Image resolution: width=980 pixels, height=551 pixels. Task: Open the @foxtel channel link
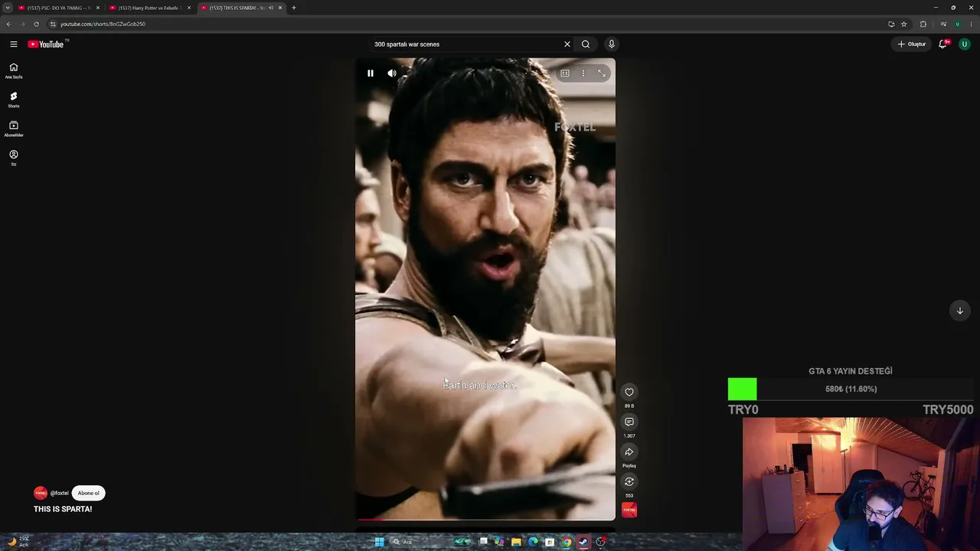click(x=59, y=493)
